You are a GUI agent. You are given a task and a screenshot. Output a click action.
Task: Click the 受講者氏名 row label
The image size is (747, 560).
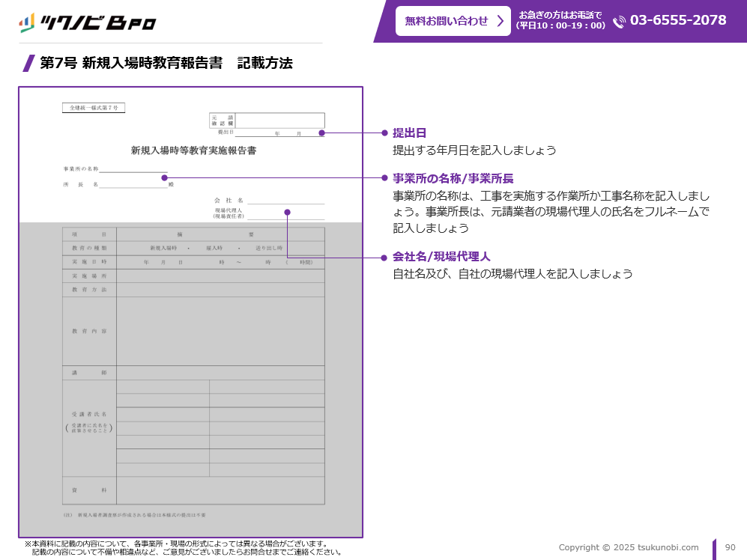click(90, 414)
